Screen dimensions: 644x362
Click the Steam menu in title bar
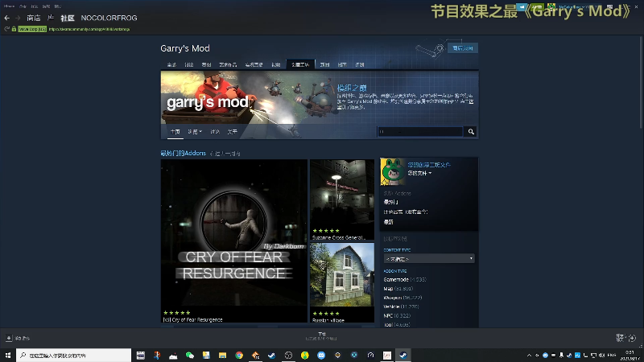click(9, 6)
